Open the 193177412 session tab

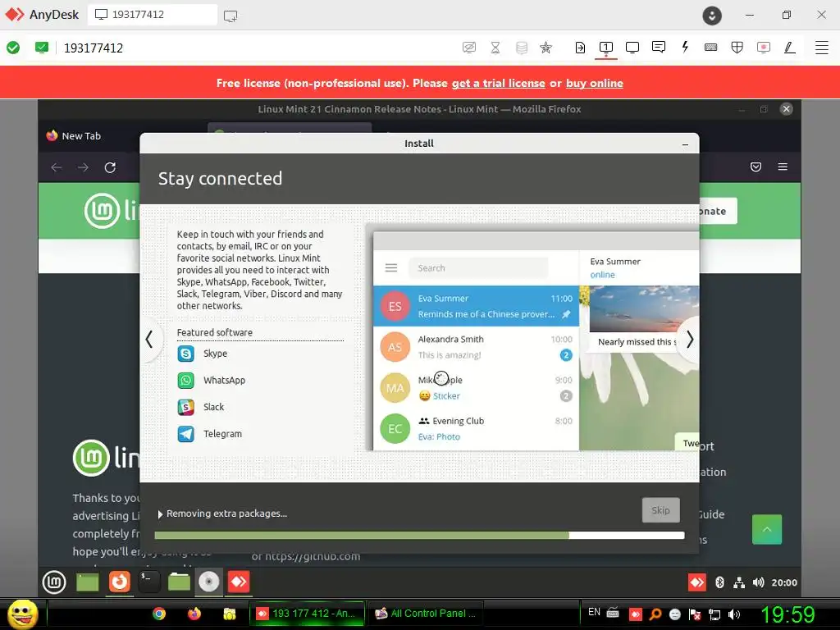(152, 15)
